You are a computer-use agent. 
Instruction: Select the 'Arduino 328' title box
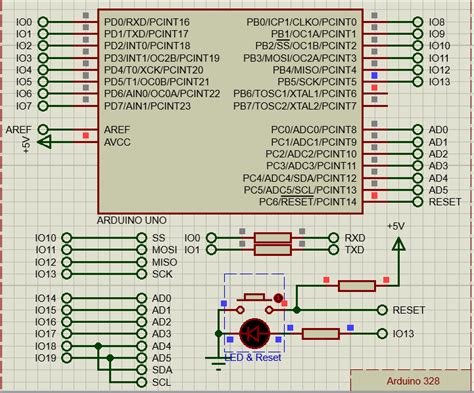[412, 380]
